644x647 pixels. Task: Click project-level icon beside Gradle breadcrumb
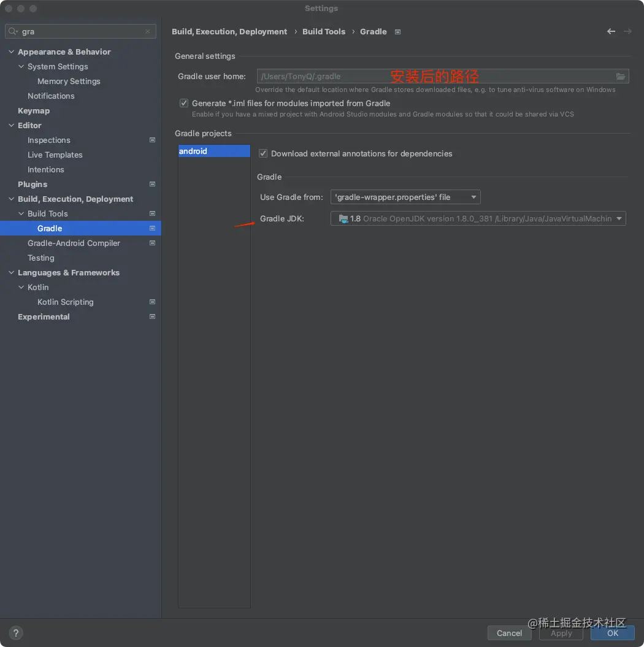(x=397, y=32)
